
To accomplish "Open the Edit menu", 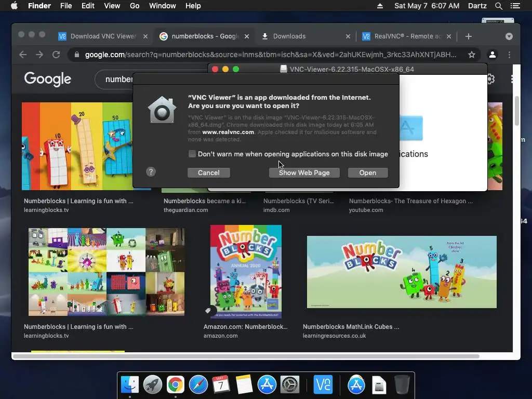I will 88,6.
